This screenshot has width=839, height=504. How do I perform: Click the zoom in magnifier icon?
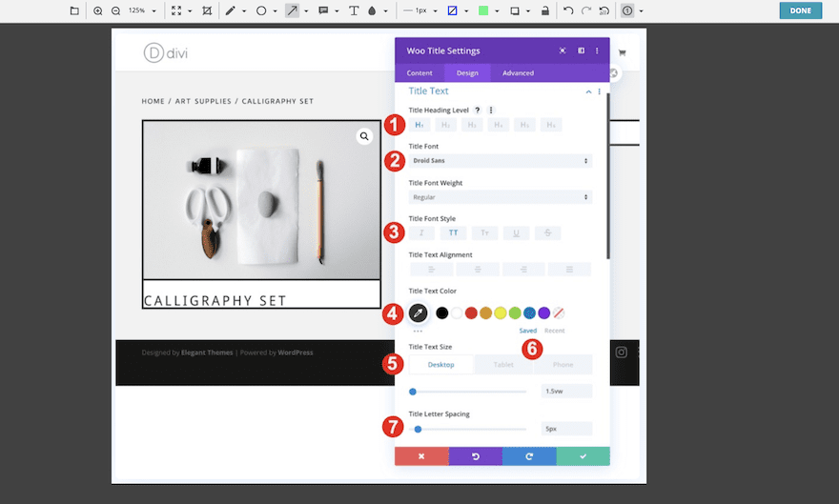point(98,11)
